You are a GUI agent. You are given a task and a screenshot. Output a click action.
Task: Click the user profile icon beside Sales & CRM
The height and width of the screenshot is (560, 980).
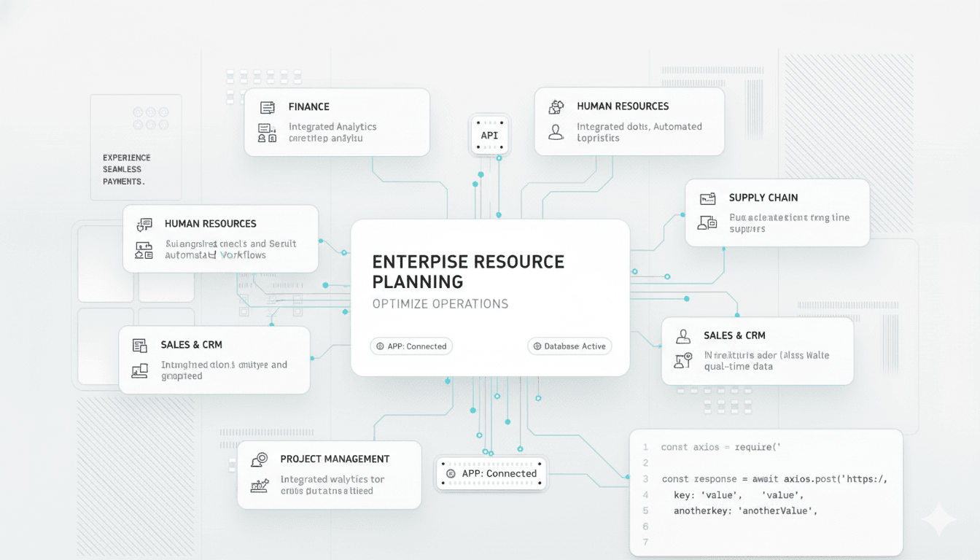[x=683, y=336]
